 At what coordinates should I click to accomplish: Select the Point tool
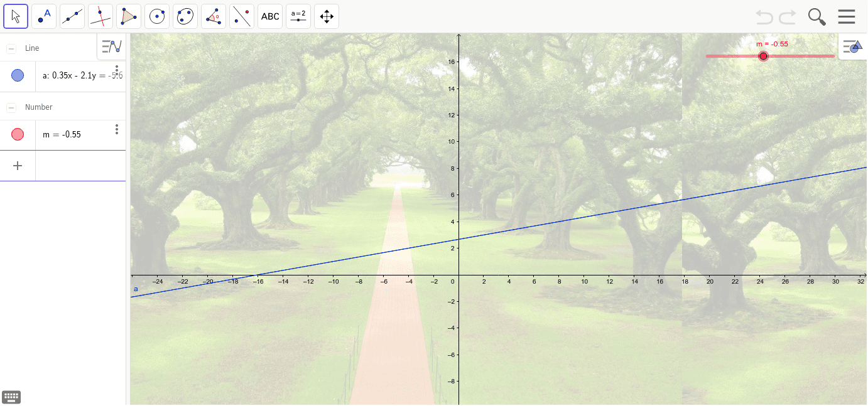(x=44, y=16)
